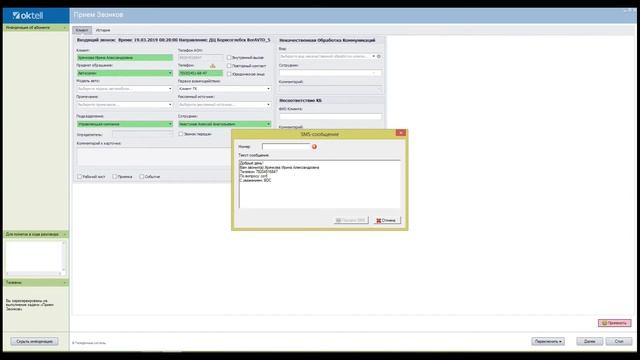Screen dimensions: 640x360
Task: Open the Вид dropdown in Некачественная Обработка
Action: click(327, 56)
